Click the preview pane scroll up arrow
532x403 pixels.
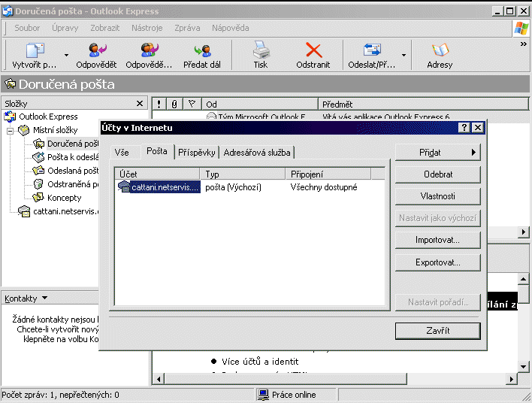523,279
